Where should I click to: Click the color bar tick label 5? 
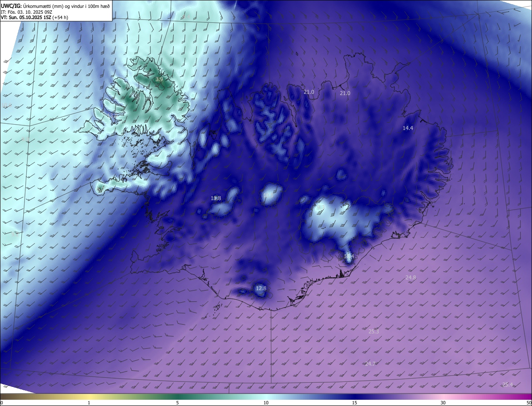pos(177,403)
